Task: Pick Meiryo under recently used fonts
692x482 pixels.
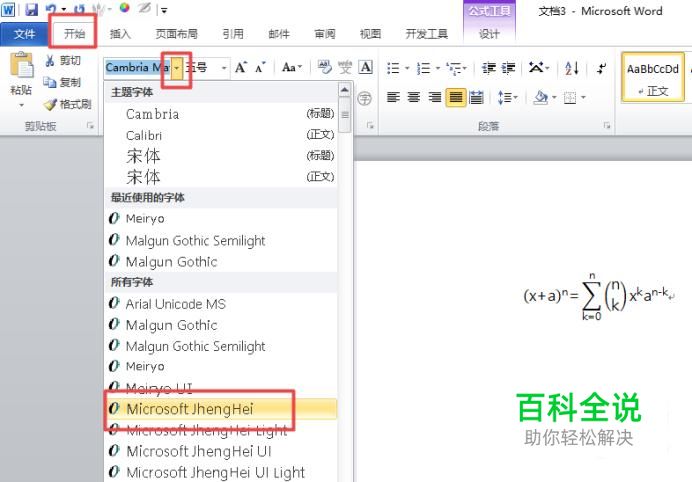Action: click(x=222, y=218)
